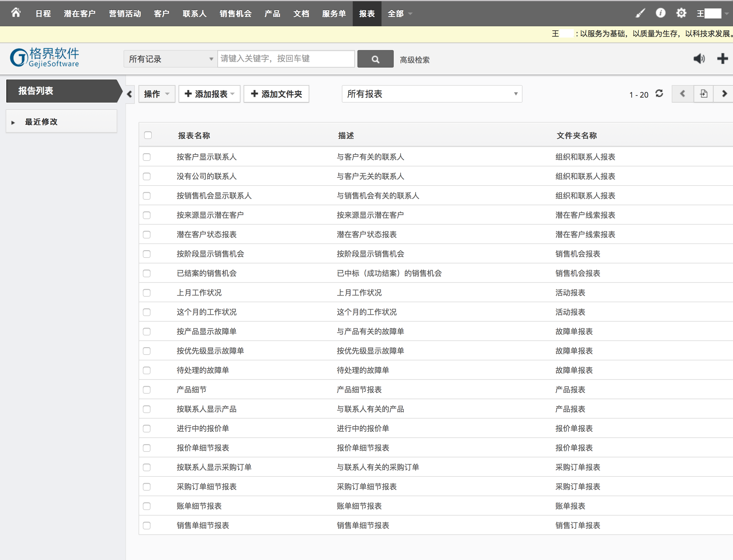
Task: Check the box for 按客户显示联系人
Action: tap(147, 157)
